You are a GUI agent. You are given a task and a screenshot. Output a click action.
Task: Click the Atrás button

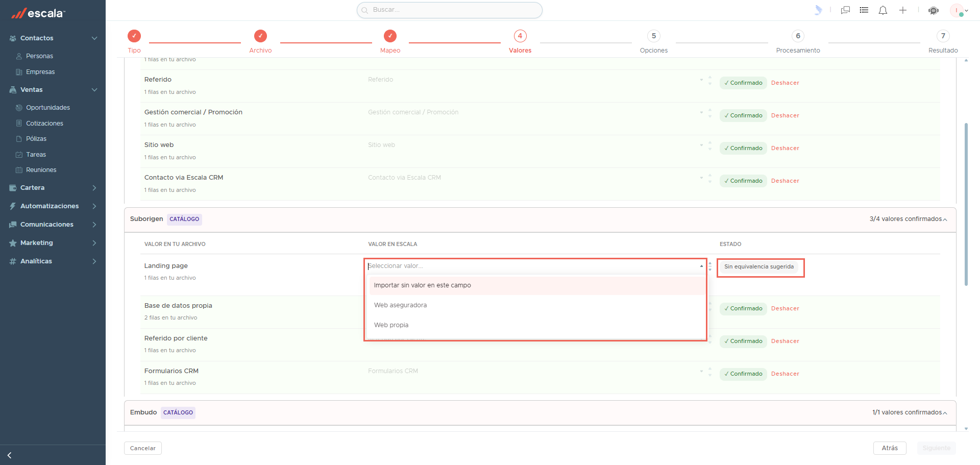890,448
